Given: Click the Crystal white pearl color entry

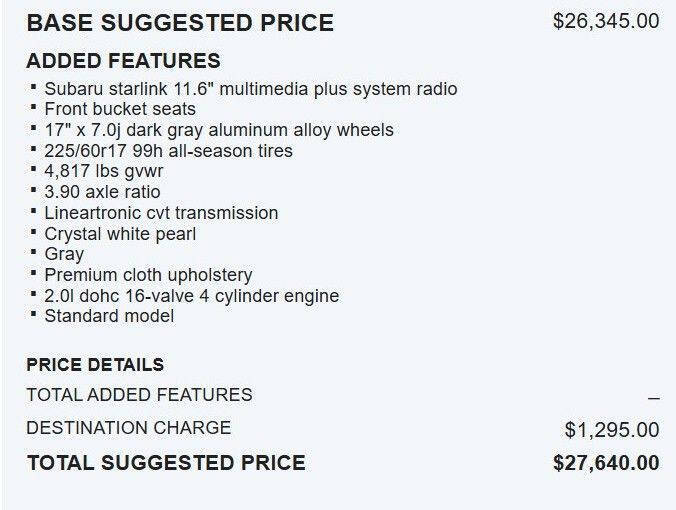Looking at the screenshot, I should (x=120, y=234).
